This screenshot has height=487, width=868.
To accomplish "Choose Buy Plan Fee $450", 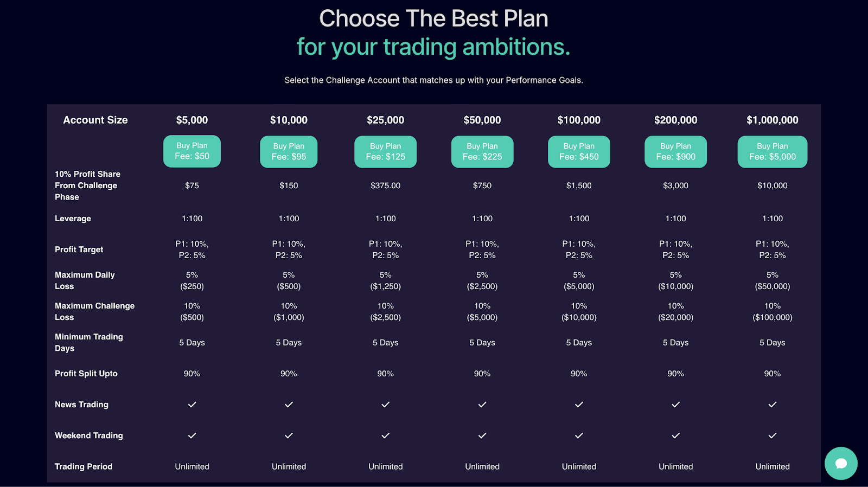I will [x=579, y=152].
